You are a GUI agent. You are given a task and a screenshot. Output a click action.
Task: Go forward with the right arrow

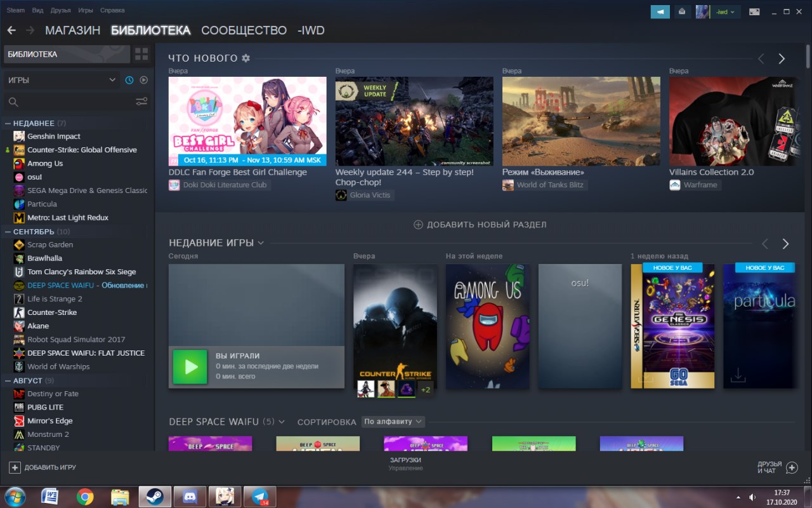30,30
